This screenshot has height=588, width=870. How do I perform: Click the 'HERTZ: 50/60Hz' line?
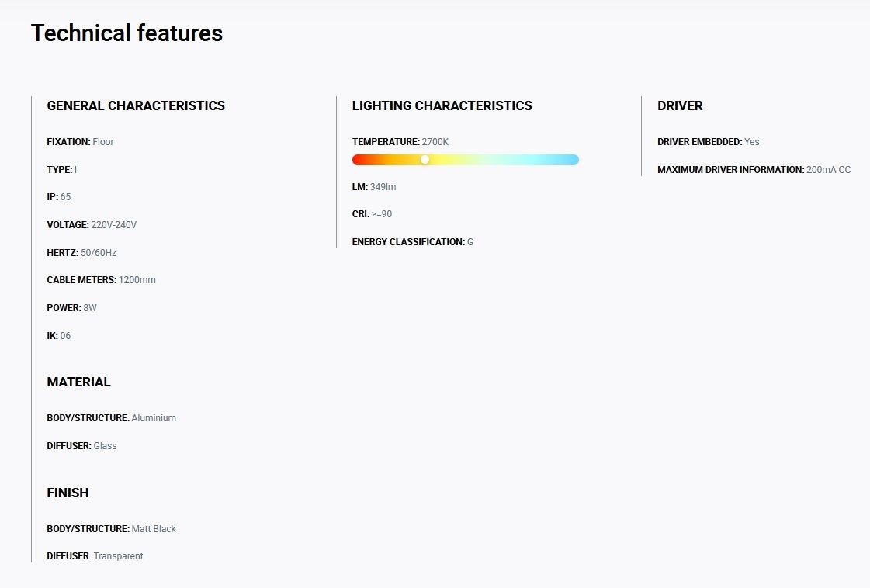pyautogui.click(x=81, y=252)
